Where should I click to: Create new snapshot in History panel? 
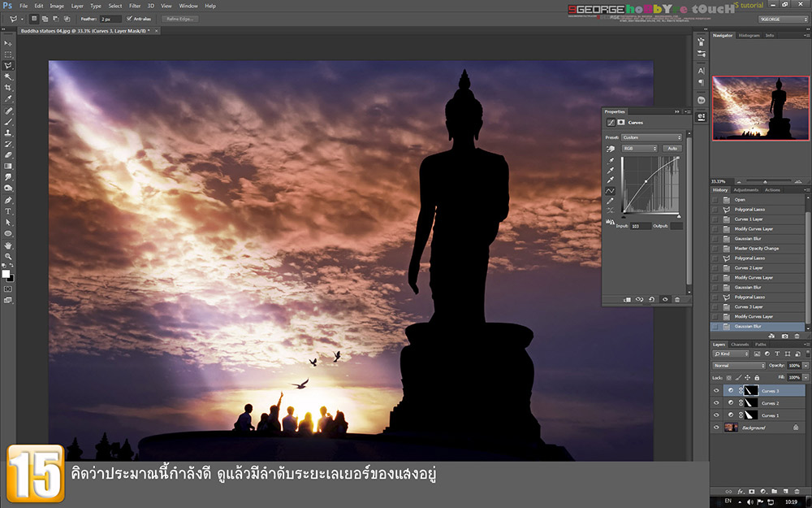785,336
